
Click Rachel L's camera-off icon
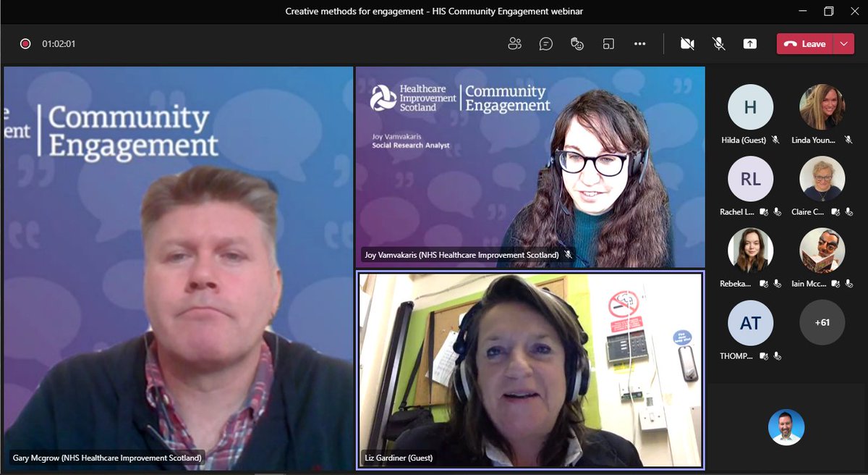click(764, 211)
